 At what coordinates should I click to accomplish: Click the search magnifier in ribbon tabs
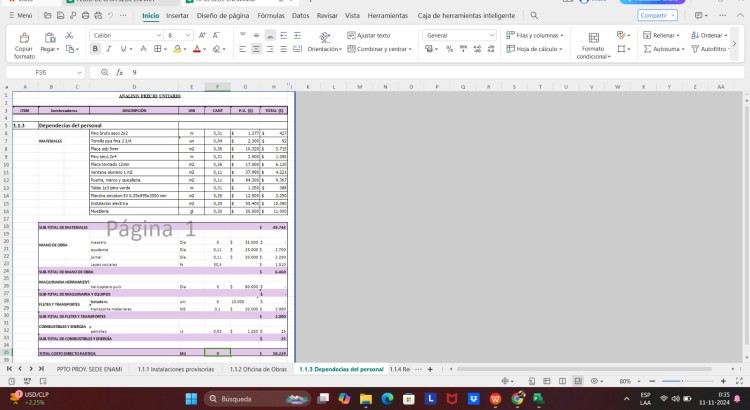point(534,15)
